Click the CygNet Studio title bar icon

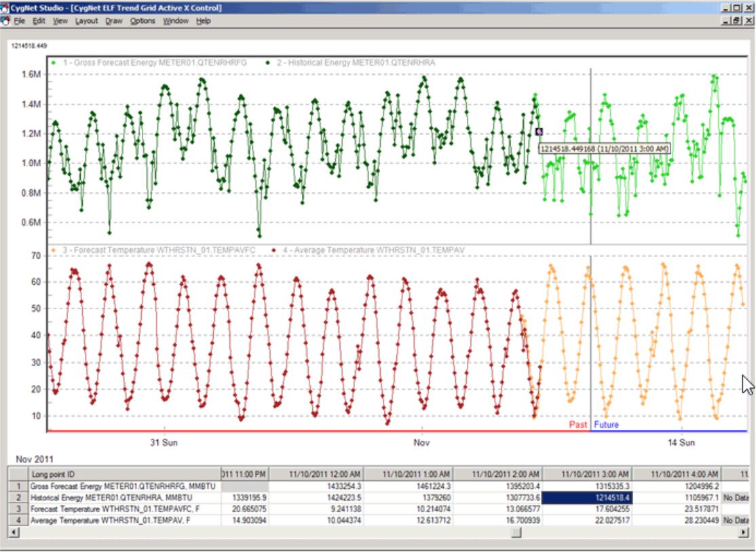(5, 8)
